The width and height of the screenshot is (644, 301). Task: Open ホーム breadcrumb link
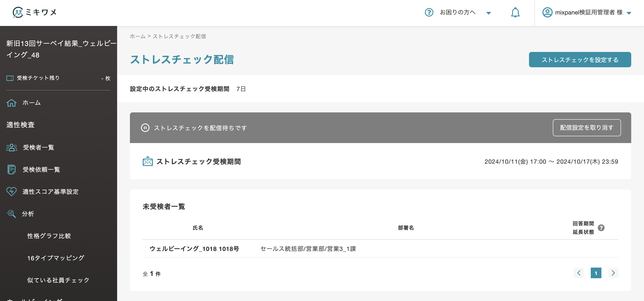coord(137,36)
